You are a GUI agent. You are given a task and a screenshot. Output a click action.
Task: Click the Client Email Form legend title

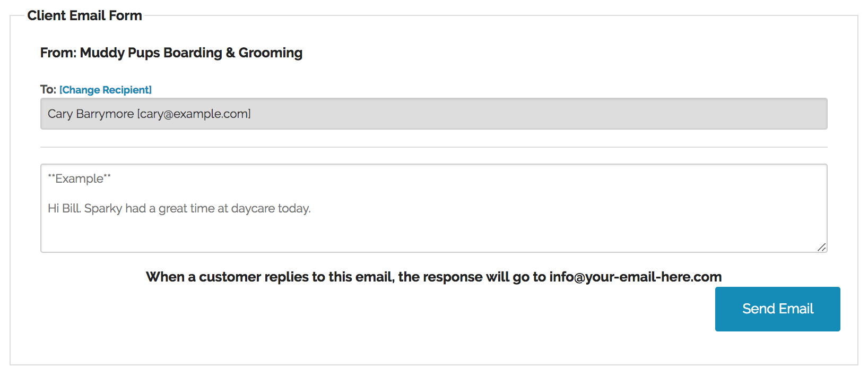pos(85,15)
